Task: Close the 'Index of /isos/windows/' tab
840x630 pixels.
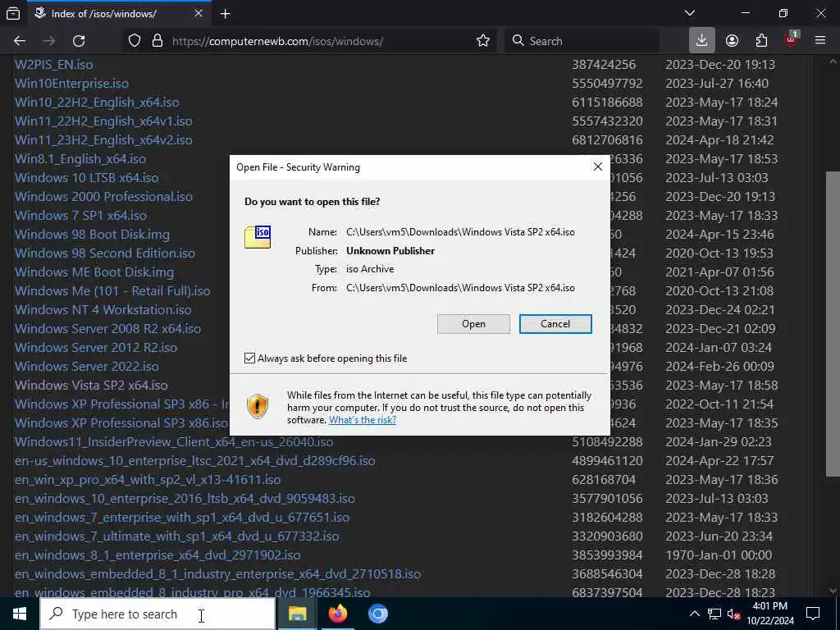Action: pos(199,14)
